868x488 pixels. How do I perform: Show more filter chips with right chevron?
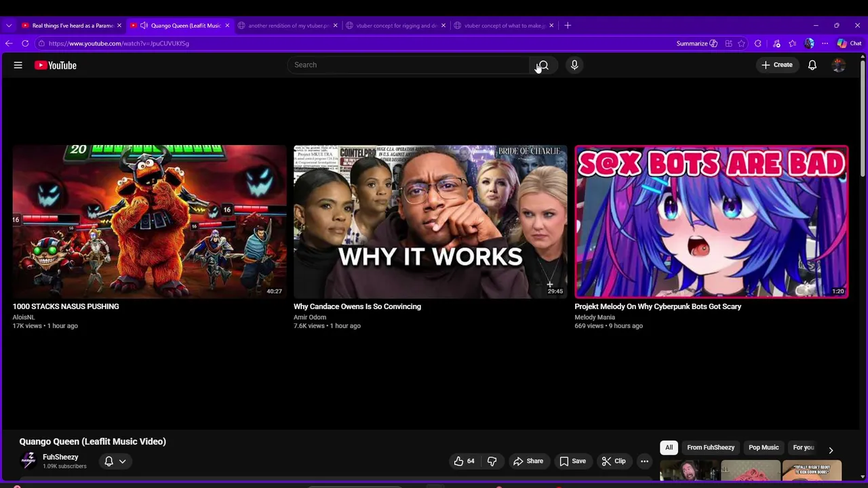pos(831,450)
